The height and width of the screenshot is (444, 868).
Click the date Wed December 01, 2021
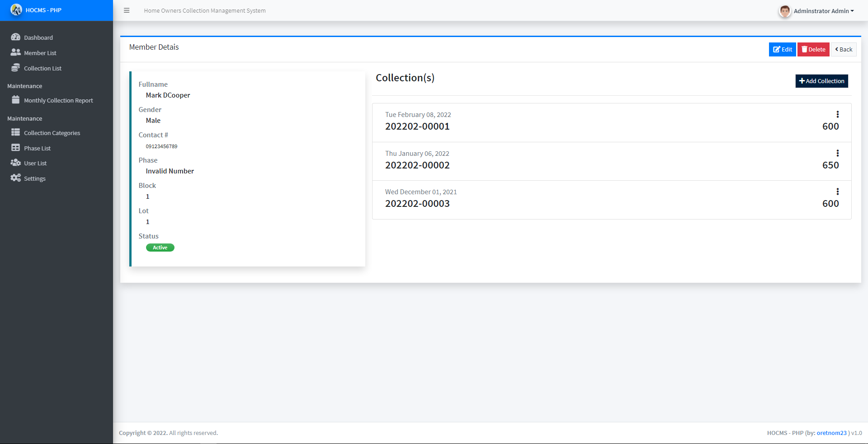coord(421,192)
